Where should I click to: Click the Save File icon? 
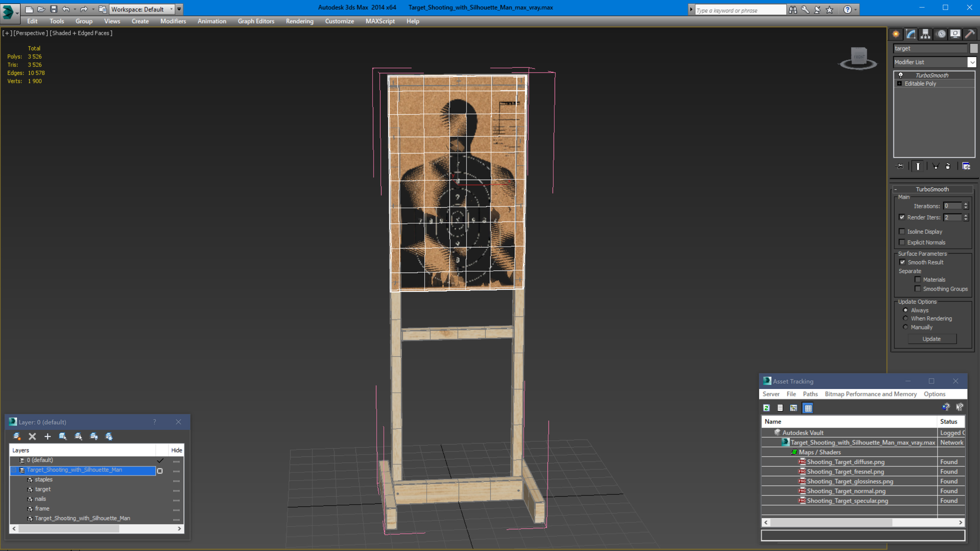coord(54,9)
